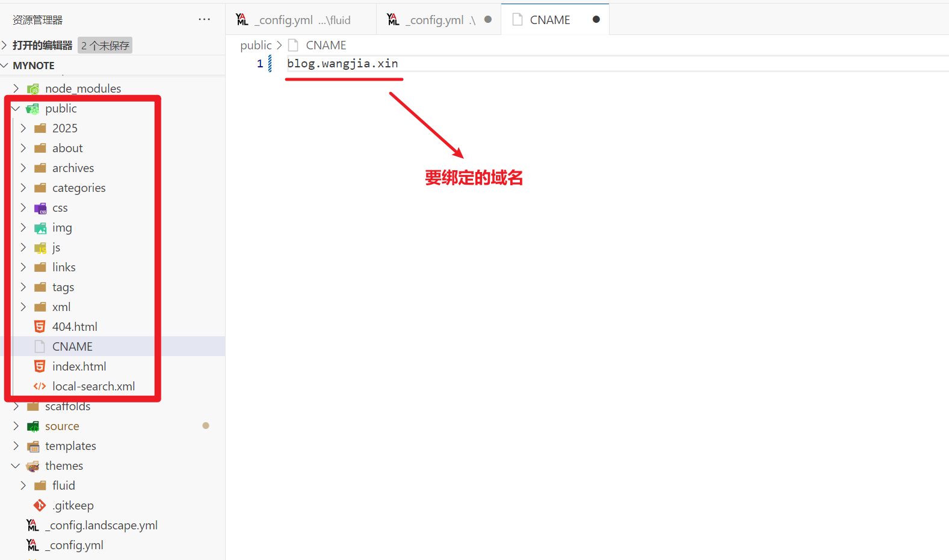949x560 pixels.
Task: Click the explorer more actions ellipsis icon
Action: pos(205,19)
